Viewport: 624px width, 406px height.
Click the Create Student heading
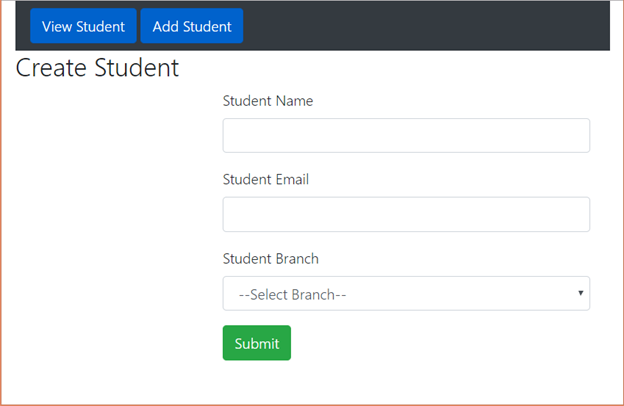(x=97, y=68)
